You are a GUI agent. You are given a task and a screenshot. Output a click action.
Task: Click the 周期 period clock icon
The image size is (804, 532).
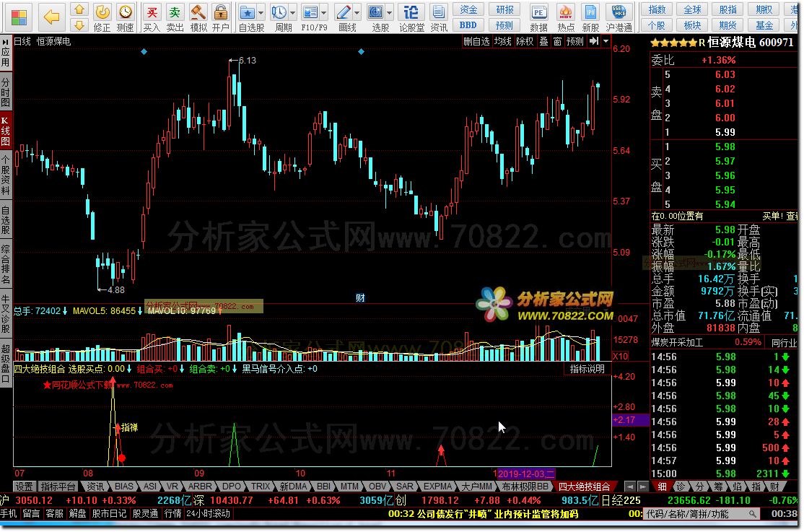click(279, 12)
